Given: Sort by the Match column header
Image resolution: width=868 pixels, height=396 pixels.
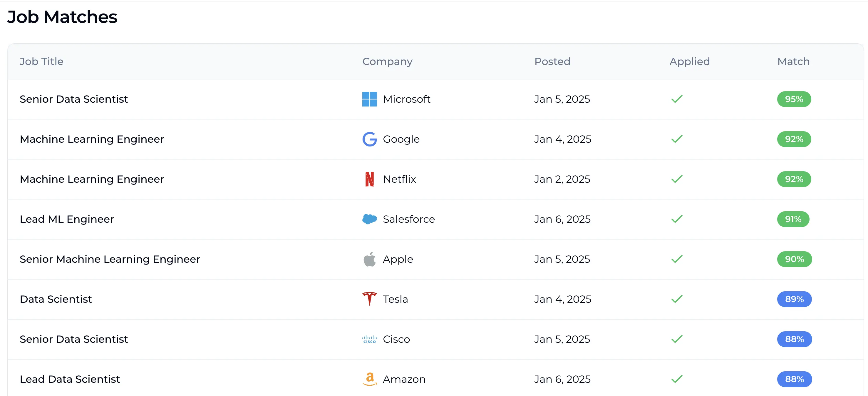Looking at the screenshot, I should click(x=793, y=61).
